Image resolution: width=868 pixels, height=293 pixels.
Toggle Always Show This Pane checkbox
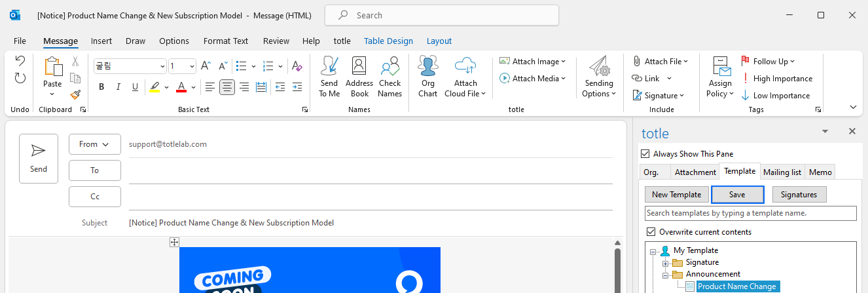(x=645, y=154)
